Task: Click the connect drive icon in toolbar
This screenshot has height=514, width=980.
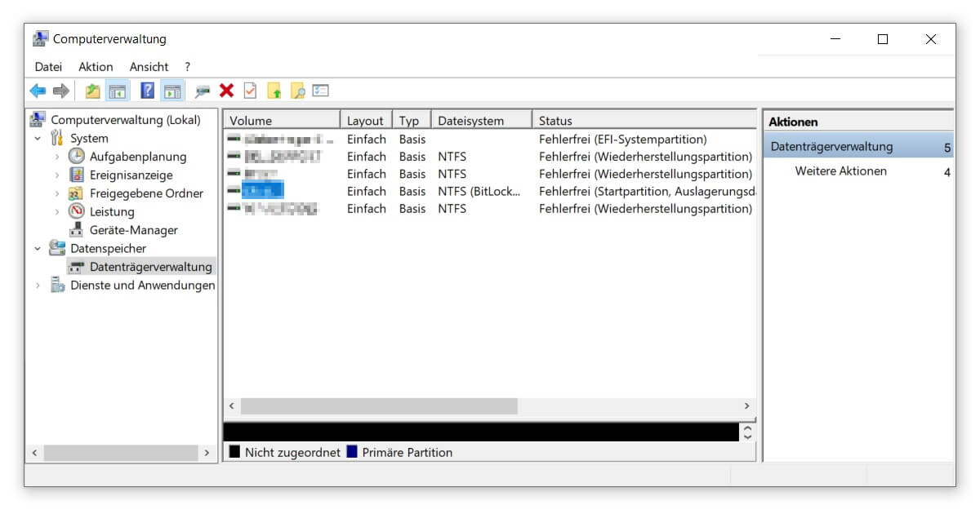Action: 203,91
